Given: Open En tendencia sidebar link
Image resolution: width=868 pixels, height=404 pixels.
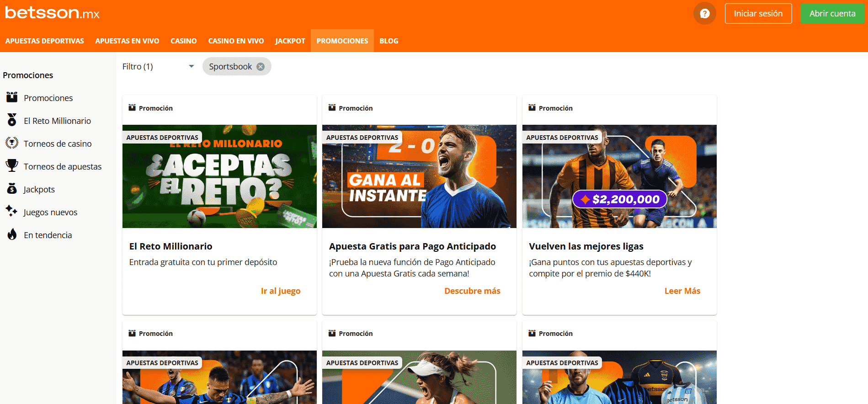Looking at the screenshot, I should click(x=48, y=235).
